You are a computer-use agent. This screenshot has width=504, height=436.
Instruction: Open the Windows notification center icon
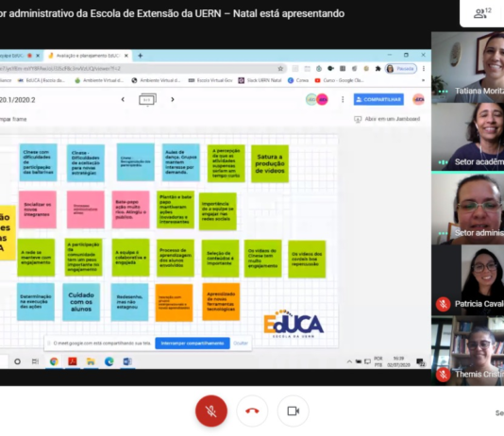(421, 362)
